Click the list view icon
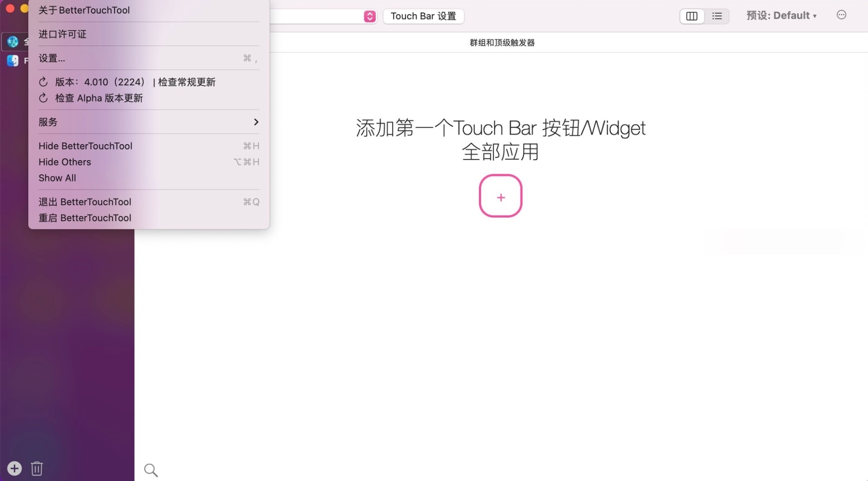The width and height of the screenshot is (868, 481). tap(716, 15)
